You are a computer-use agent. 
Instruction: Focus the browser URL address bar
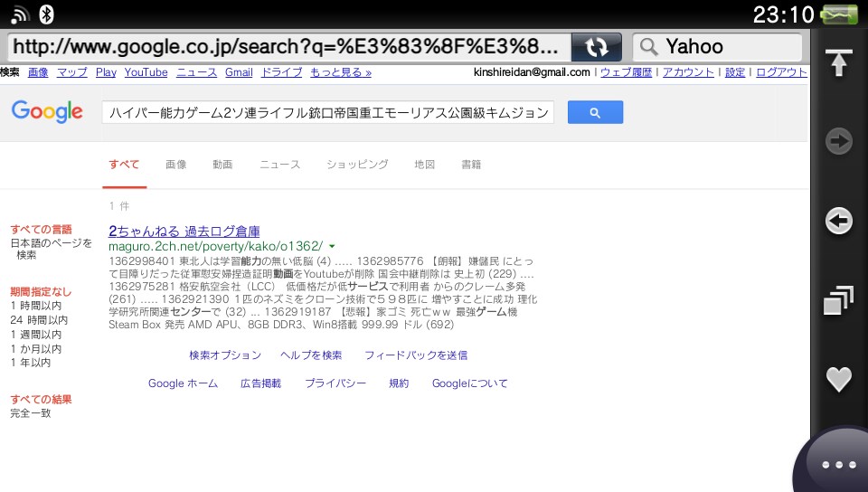(289, 47)
